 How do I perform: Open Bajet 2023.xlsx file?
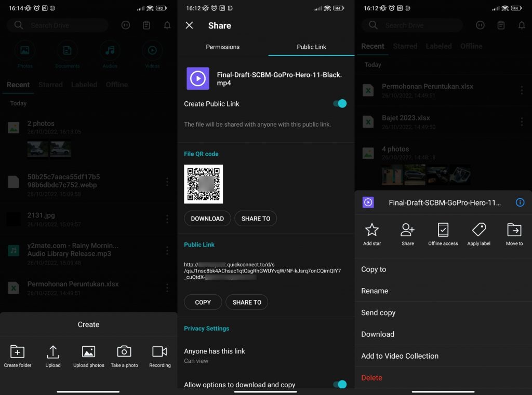pos(443,121)
